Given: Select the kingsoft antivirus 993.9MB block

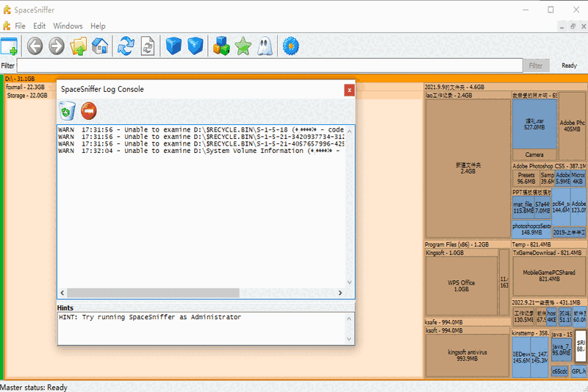Looking at the screenshot, I should (467, 355).
